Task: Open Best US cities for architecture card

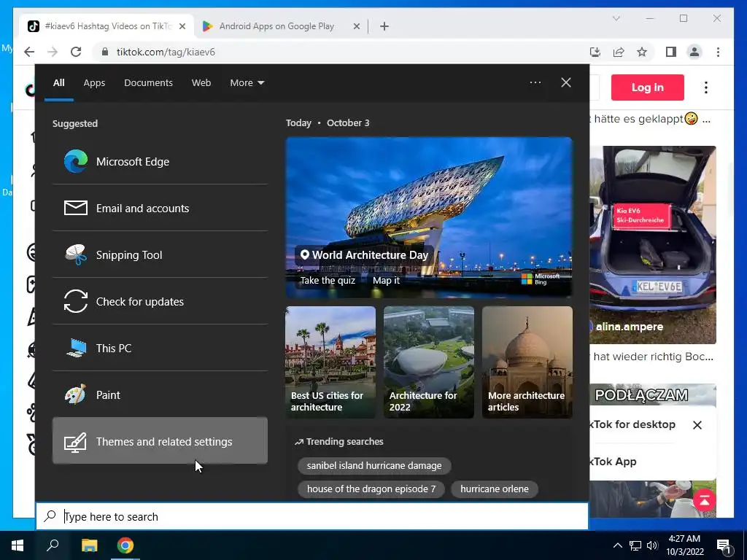Action: 330,362
